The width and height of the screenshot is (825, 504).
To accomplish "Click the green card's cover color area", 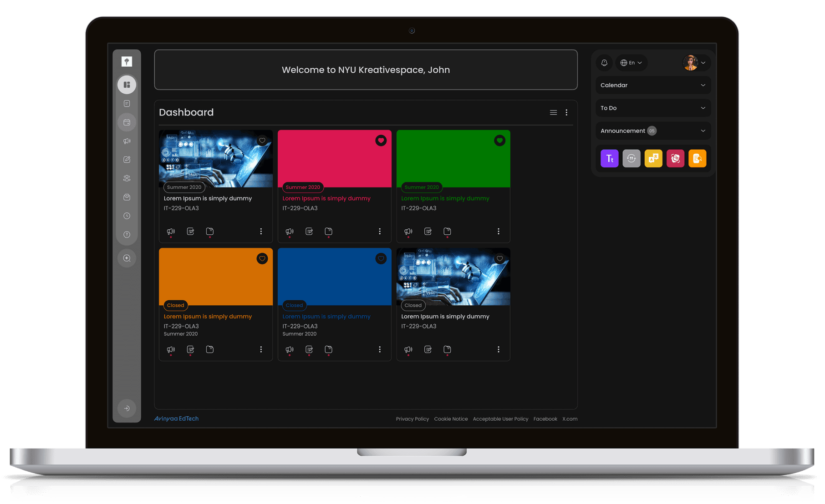I will click(453, 158).
